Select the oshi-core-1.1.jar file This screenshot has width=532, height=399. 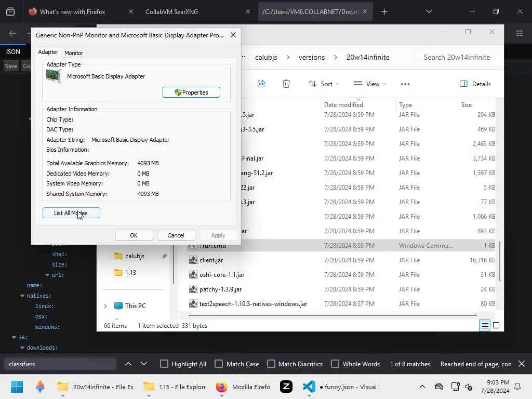[222, 275]
